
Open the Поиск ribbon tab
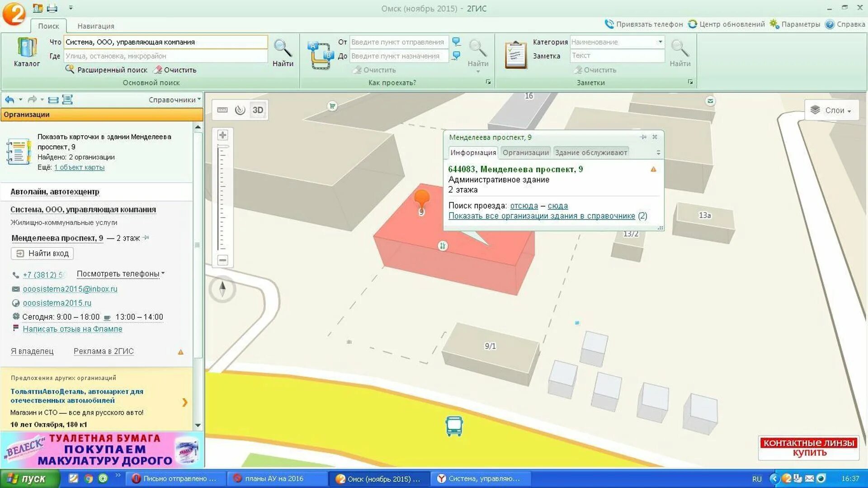(48, 26)
